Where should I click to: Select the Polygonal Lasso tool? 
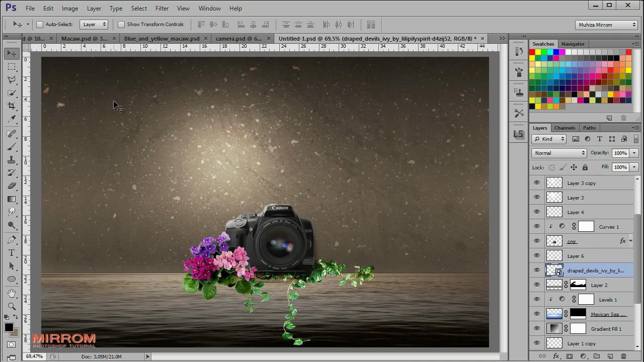click(12, 79)
